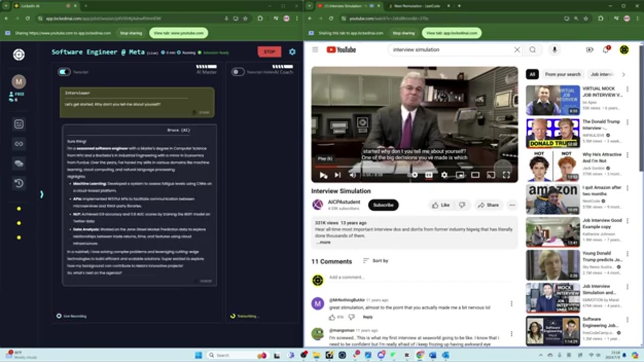The width and height of the screenshot is (644, 362).
Task: Enable miniplayer mode
Action: point(460,175)
